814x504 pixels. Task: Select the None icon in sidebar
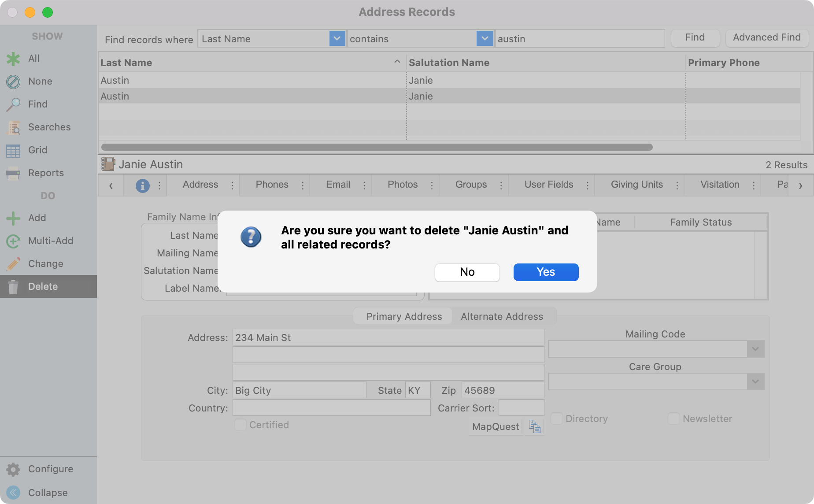[13, 82]
